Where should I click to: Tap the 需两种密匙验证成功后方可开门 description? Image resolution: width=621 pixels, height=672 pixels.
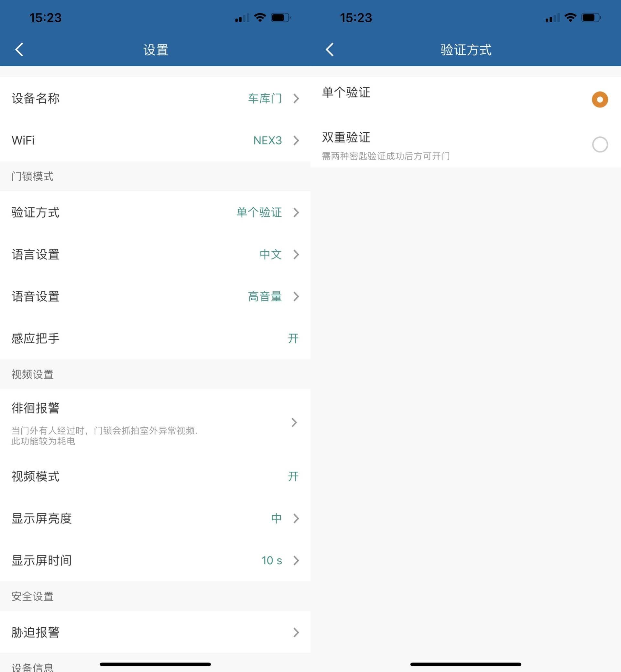pos(386,156)
